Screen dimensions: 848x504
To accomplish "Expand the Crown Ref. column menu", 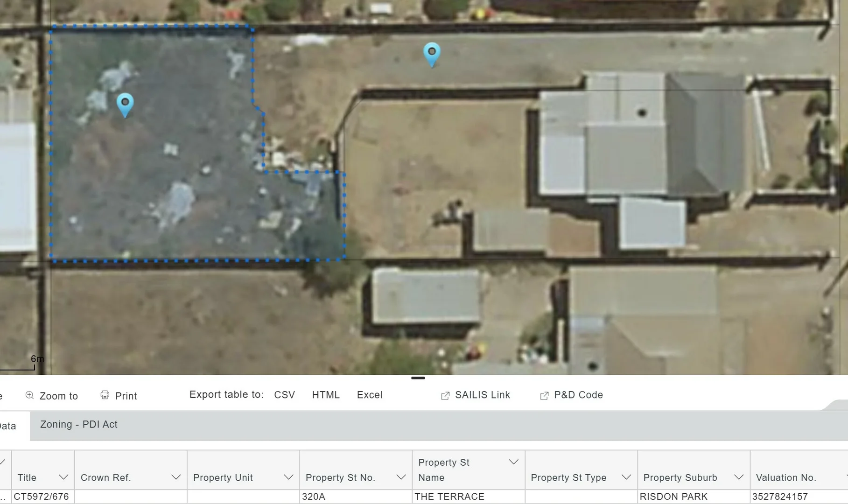I will point(176,477).
